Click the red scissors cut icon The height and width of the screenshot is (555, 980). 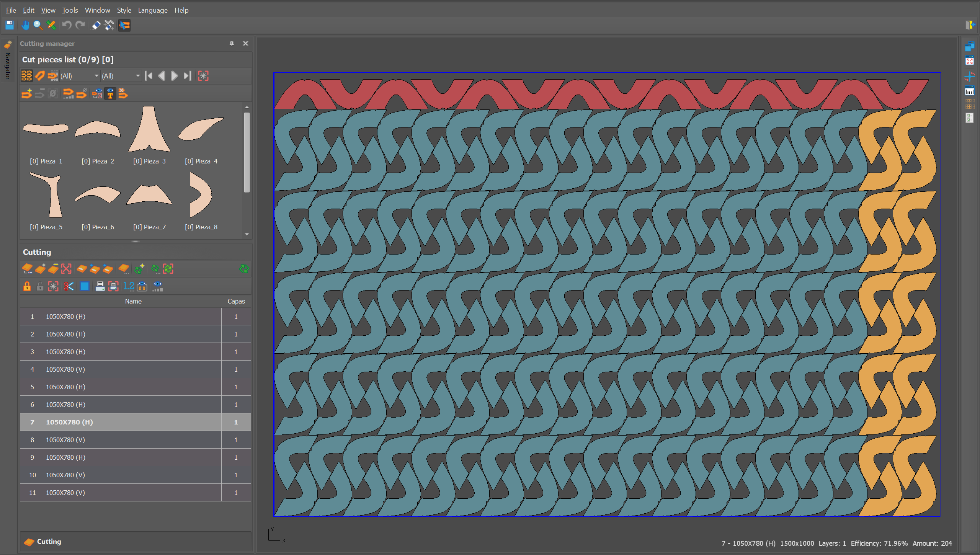69,286
